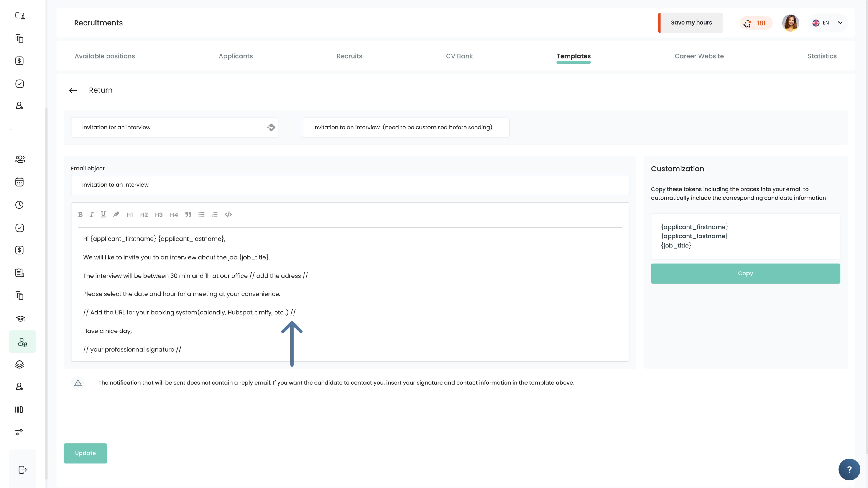Apply H1 heading style
The image size is (868, 488).
[x=130, y=215]
